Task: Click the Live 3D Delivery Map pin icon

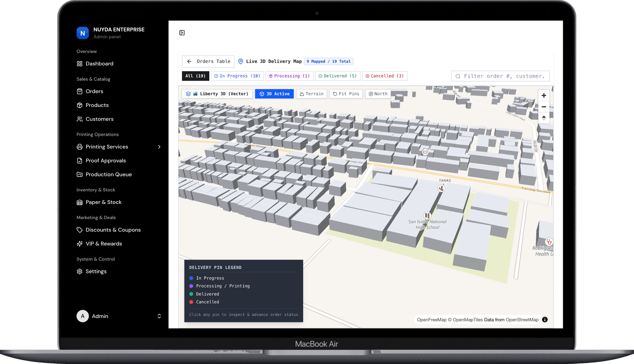Action: pyautogui.click(x=241, y=61)
